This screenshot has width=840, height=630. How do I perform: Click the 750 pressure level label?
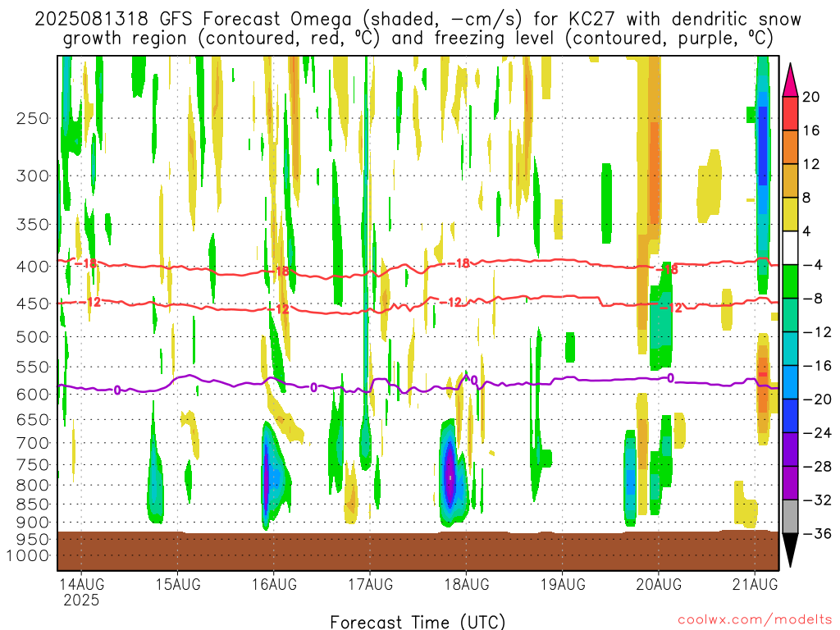[33, 465]
